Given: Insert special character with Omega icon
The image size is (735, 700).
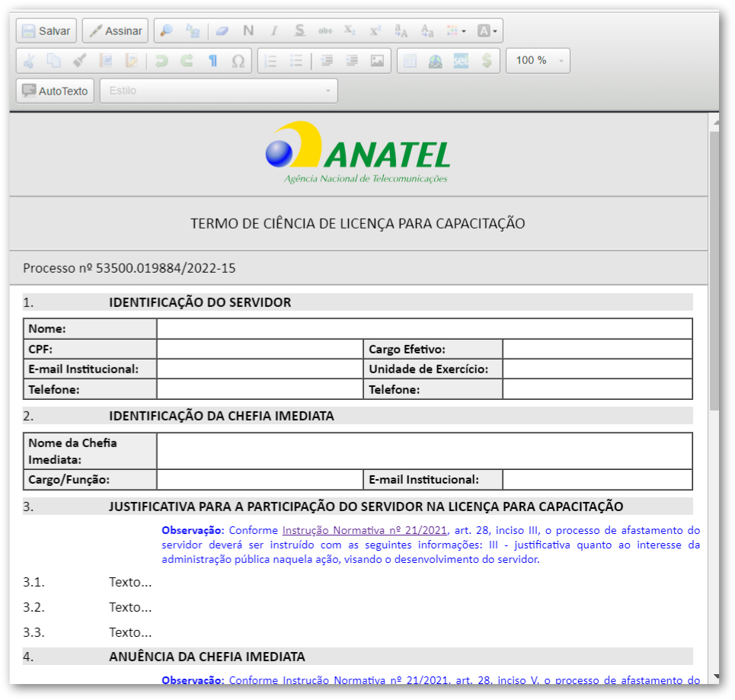Looking at the screenshot, I should click(238, 61).
